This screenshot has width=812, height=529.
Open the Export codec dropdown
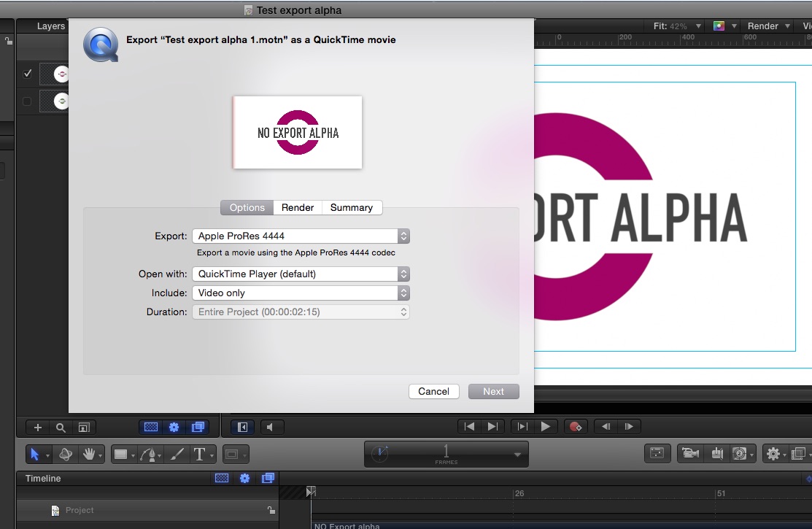pos(300,236)
